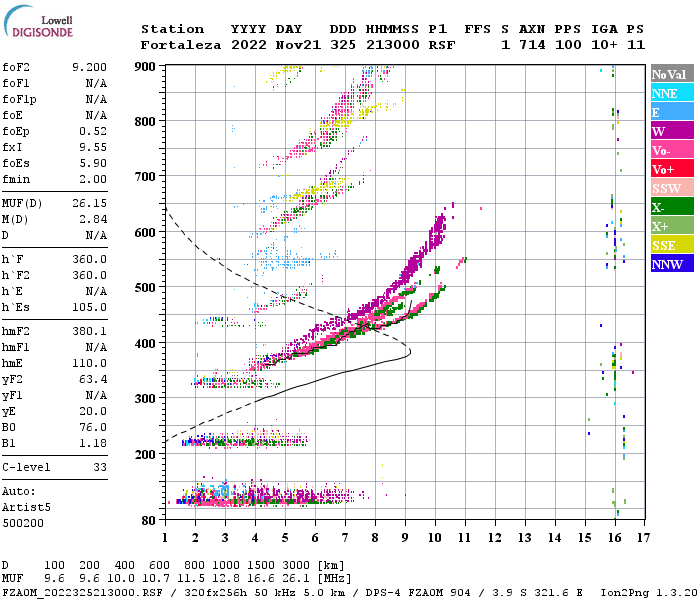Click the 9 MHz frequency axis label
Screen dimensions: 700x600
point(405,538)
